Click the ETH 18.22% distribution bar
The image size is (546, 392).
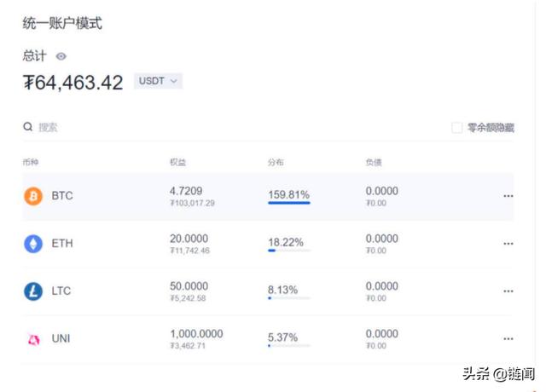coord(289,251)
